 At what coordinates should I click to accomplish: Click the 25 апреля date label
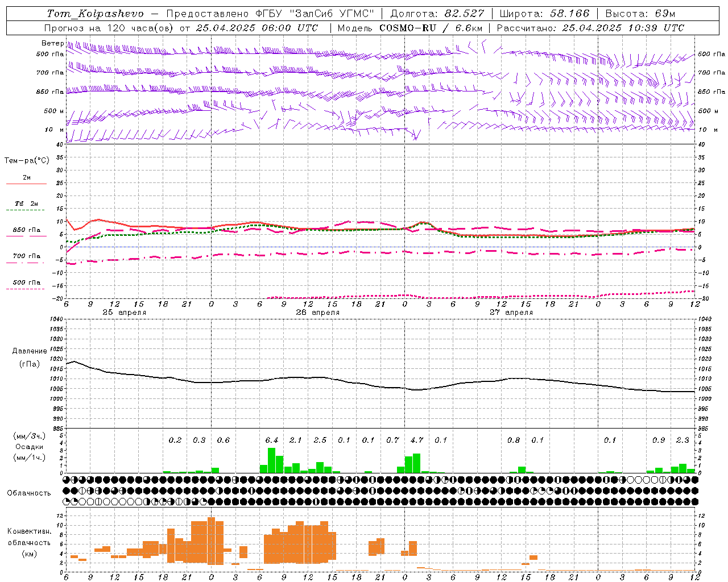click(x=125, y=313)
